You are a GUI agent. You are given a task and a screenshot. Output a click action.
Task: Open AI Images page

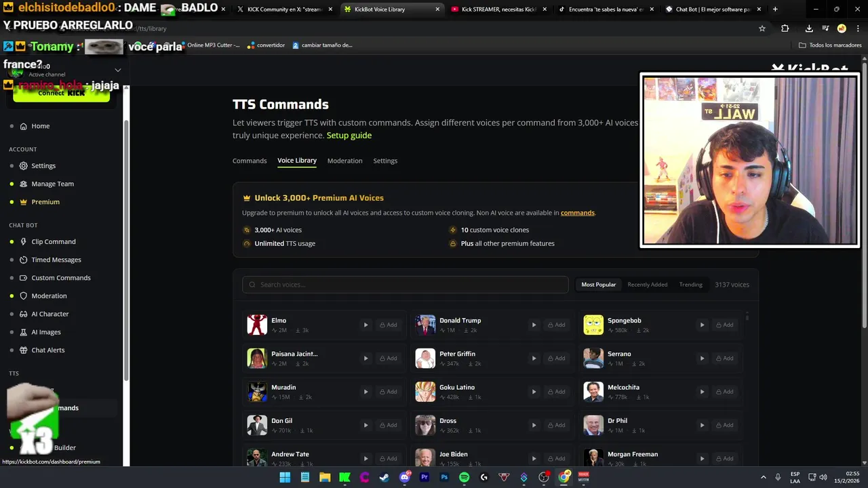click(x=45, y=332)
